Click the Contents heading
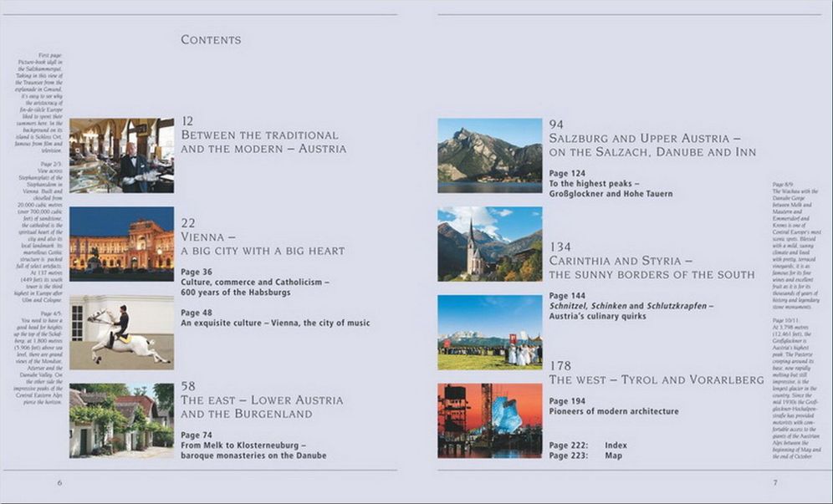This screenshot has width=833, height=504. [x=211, y=40]
